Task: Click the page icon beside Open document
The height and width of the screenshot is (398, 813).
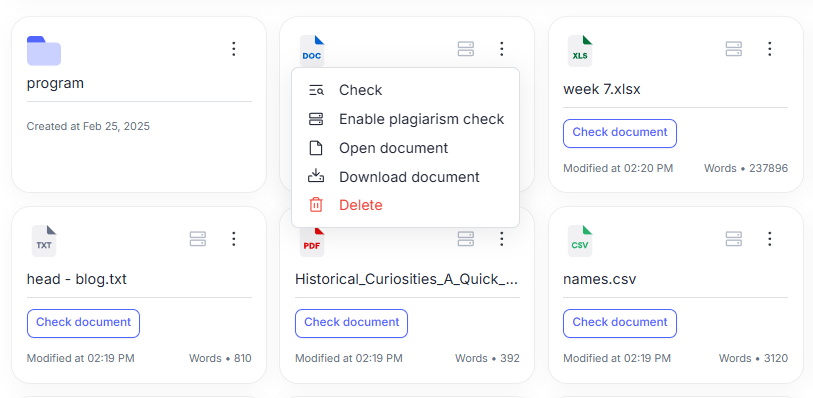Action: click(x=316, y=148)
